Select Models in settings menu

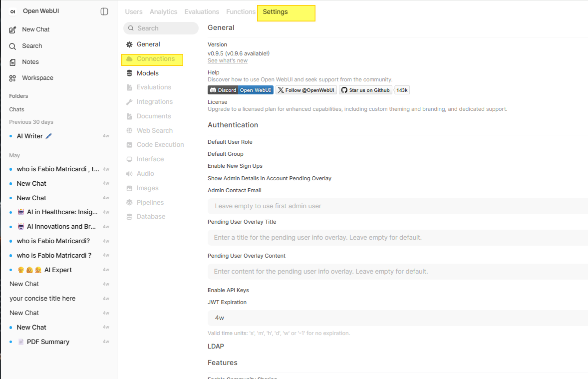(x=148, y=73)
